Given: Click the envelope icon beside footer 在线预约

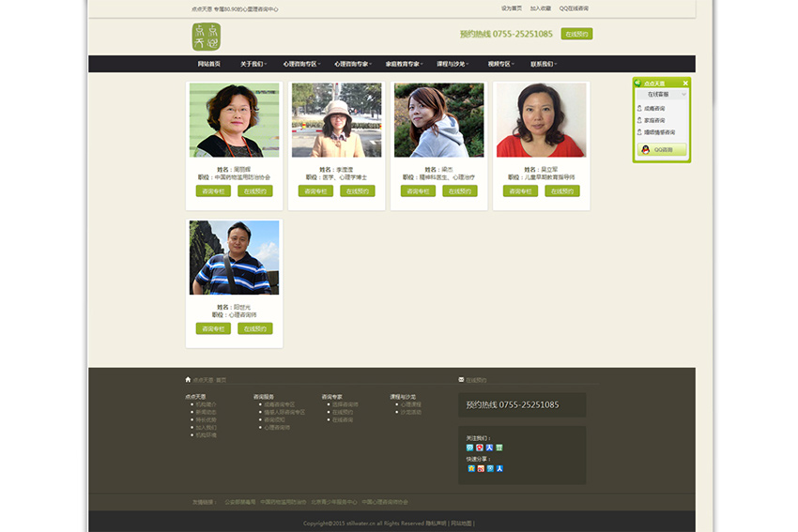Looking at the screenshot, I should [x=461, y=380].
